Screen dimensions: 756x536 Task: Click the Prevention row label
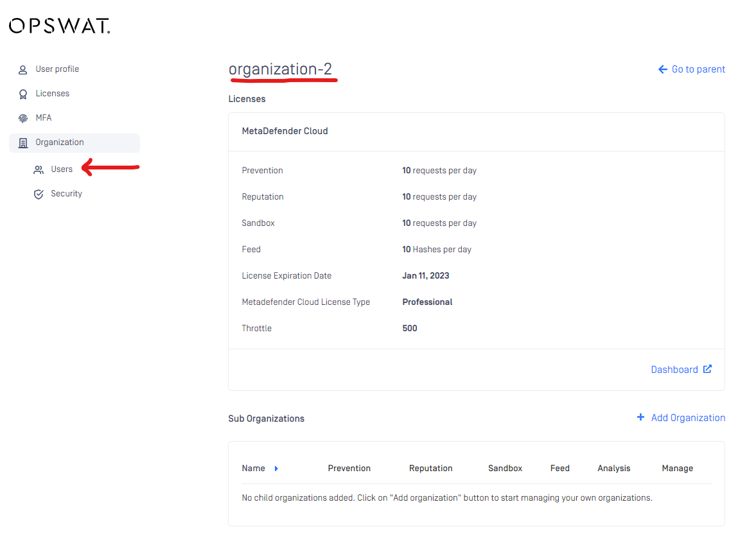262,171
